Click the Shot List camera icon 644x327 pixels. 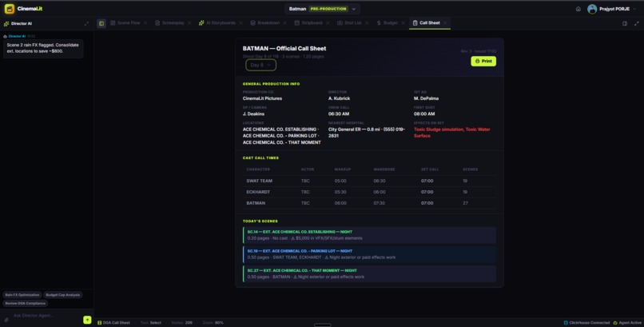pos(340,23)
